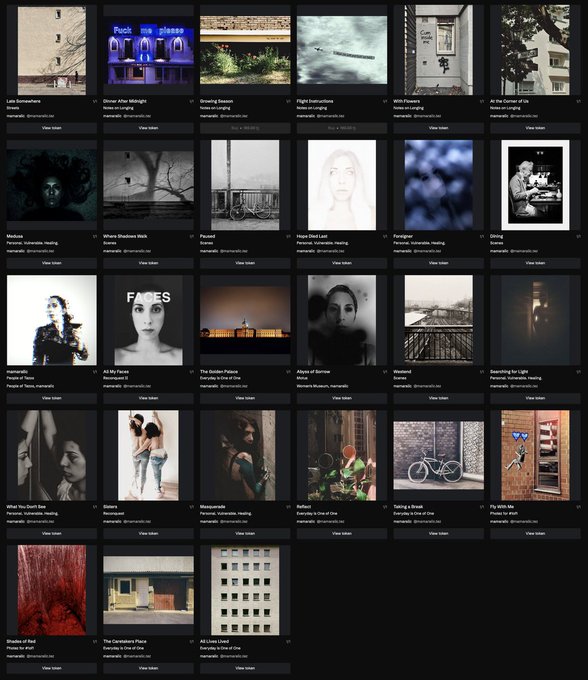Viewport: 588px width, 680px height.
Task: Click View token under All Lives Lived
Action: tap(245, 668)
